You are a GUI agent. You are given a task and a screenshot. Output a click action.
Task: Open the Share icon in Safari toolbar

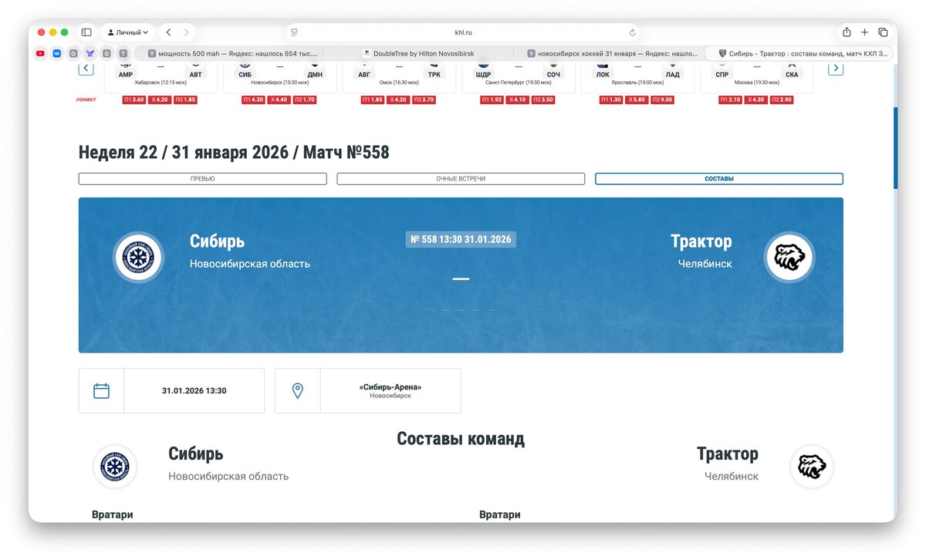tap(847, 32)
